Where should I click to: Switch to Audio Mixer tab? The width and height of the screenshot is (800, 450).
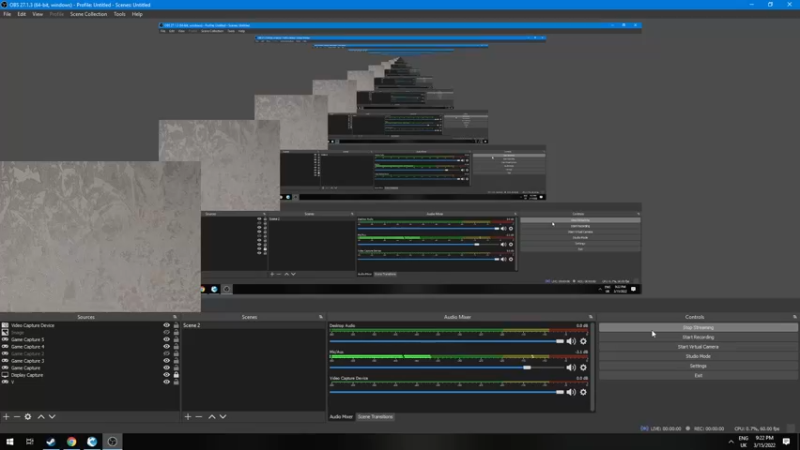click(x=341, y=417)
